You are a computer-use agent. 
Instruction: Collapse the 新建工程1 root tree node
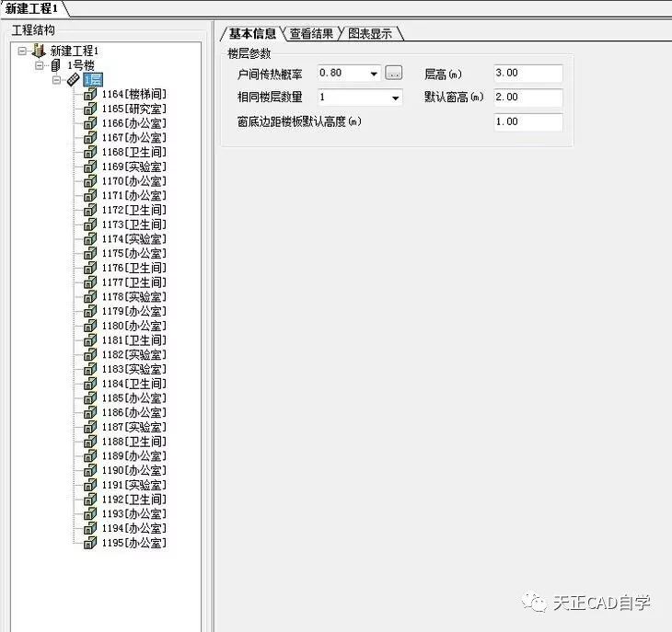click(22, 51)
